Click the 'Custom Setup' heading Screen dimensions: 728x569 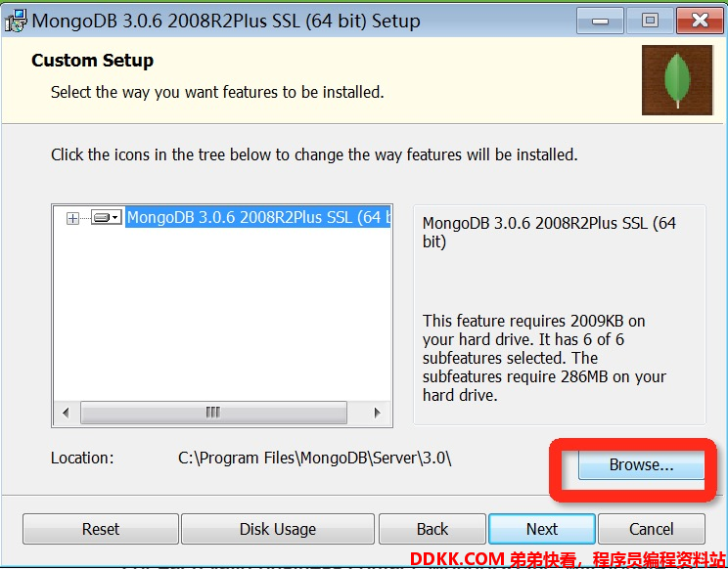(92, 61)
